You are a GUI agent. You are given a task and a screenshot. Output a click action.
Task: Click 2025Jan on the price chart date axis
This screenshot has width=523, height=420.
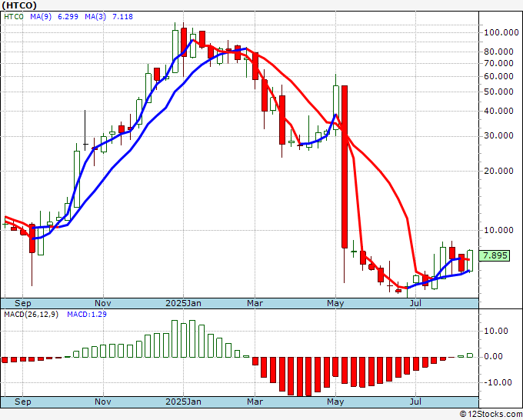(x=184, y=303)
